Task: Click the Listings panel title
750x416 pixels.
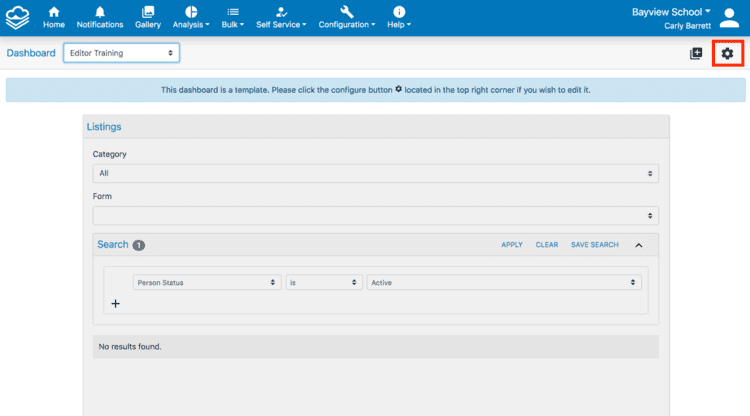Action: tap(104, 127)
